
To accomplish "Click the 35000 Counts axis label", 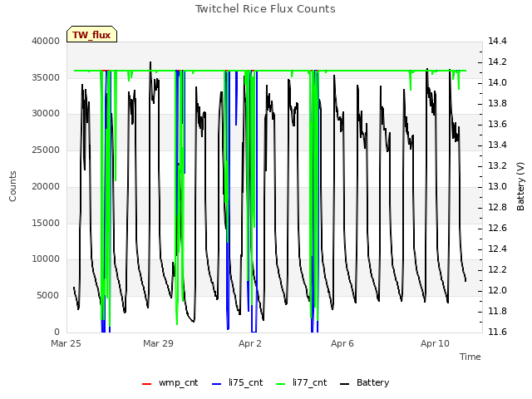I will pyautogui.click(x=46, y=77).
